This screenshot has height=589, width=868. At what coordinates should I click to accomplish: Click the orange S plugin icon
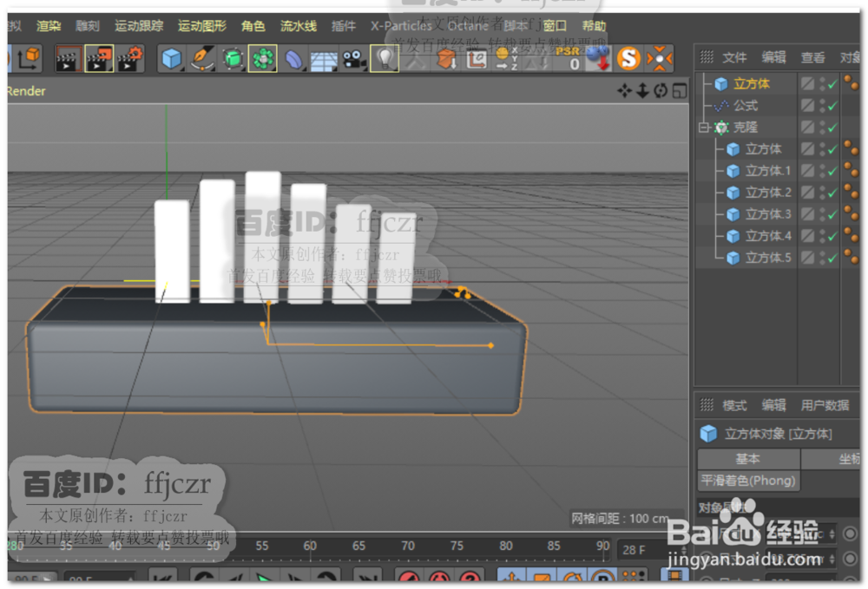[x=628, y=59]
